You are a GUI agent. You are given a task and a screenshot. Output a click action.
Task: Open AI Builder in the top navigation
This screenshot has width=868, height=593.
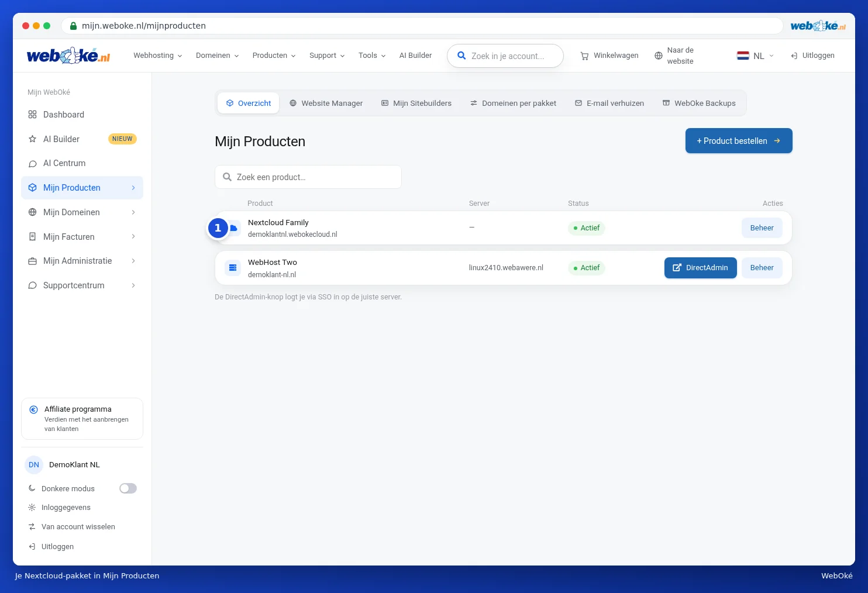tap(416, 56)
